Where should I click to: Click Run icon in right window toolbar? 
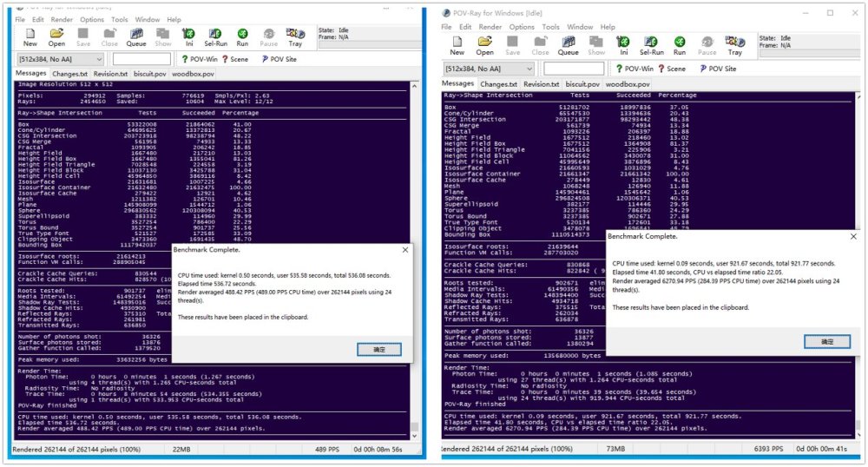tap(680, 46)
